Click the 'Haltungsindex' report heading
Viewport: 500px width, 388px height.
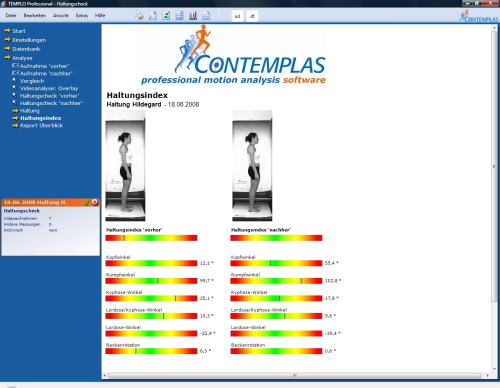(137, 95)
